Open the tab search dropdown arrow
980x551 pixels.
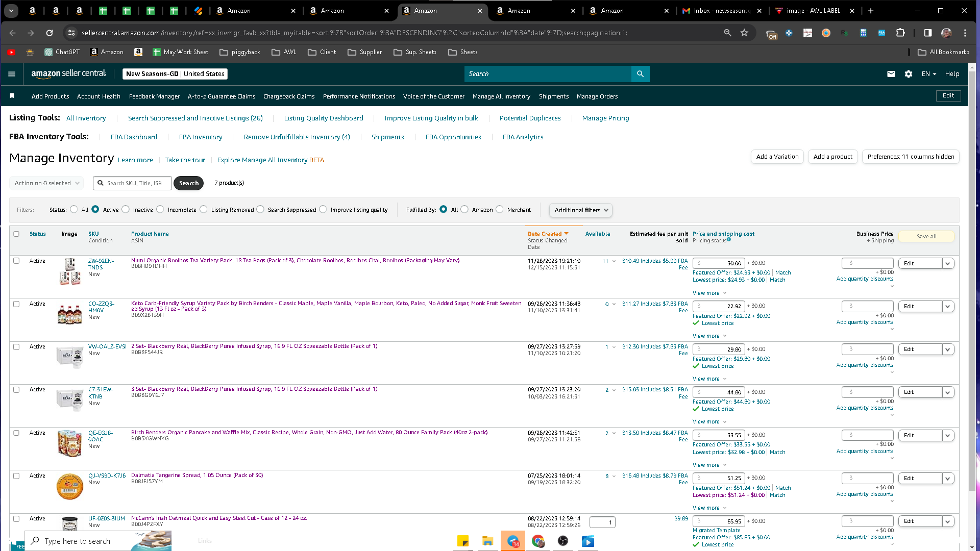click(11, 11)
